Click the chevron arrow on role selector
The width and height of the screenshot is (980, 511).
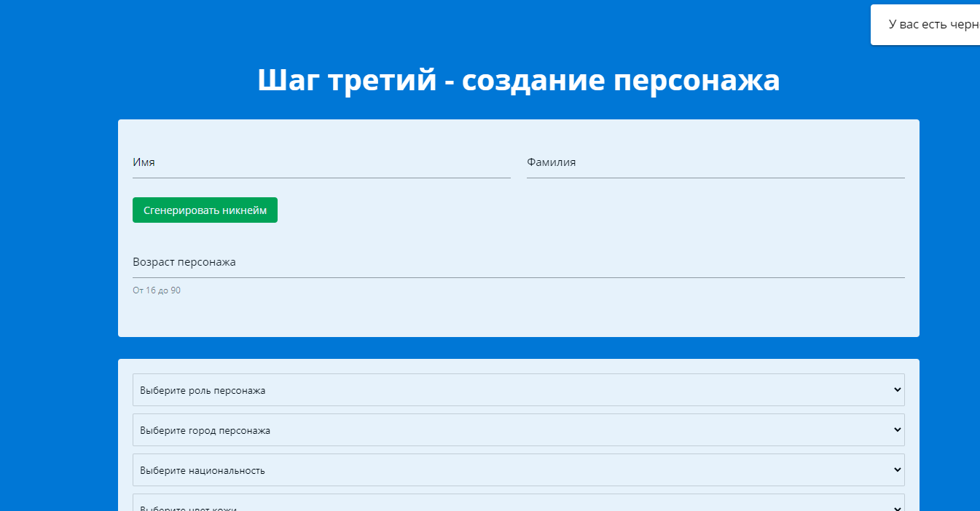pos(897,390)
